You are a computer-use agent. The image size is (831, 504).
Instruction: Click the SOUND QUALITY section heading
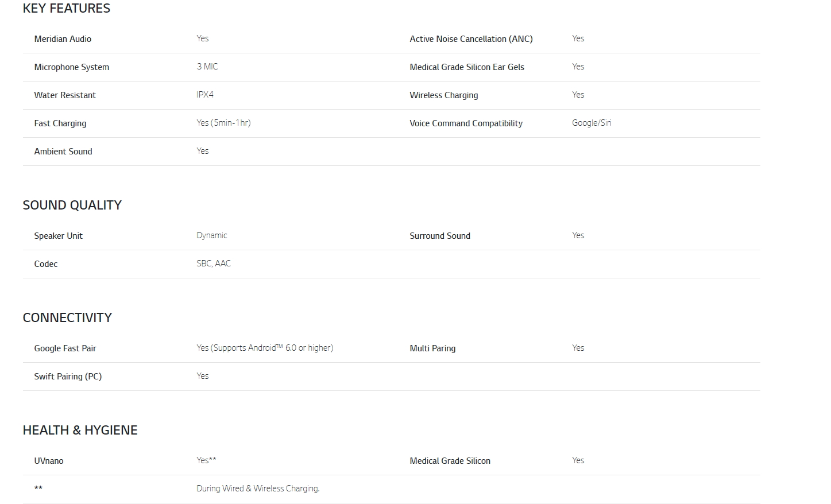point(72,206)
